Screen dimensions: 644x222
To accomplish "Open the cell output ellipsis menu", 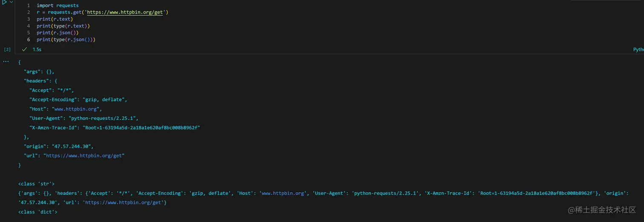I will (x=6, y=62).
